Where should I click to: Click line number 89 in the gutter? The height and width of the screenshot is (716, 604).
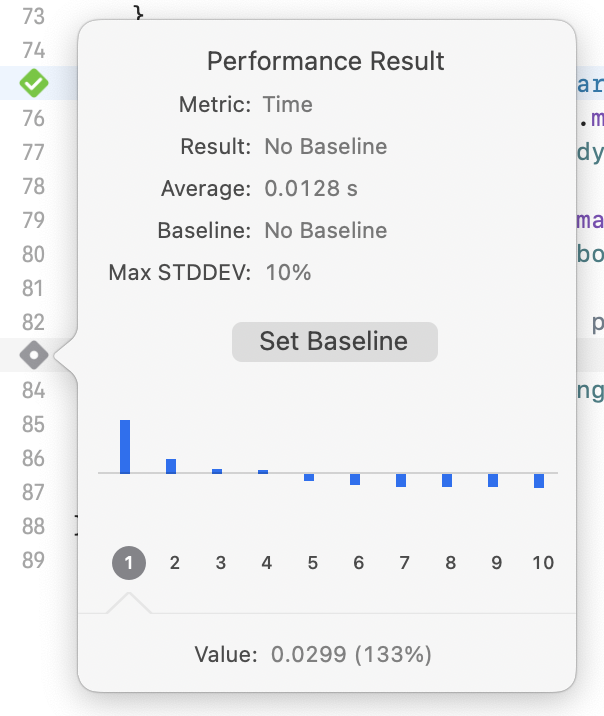34,560
